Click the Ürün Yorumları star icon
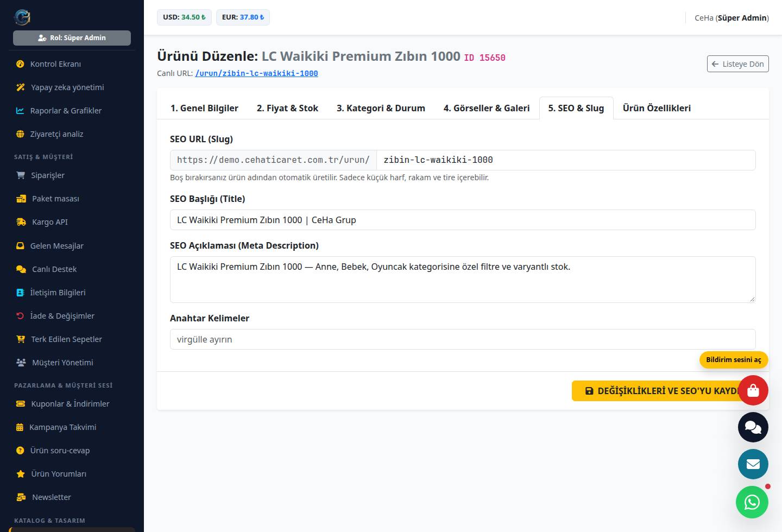 21,474
